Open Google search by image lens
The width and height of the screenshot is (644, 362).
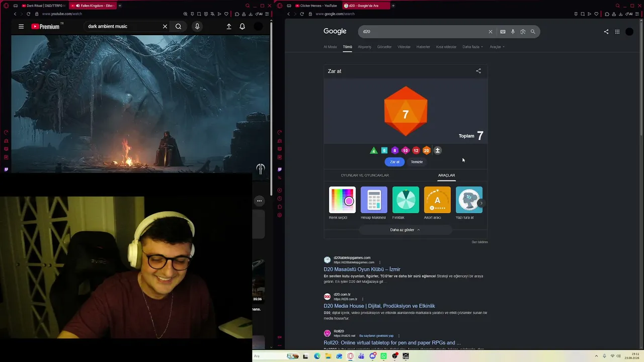click(523, 32)
